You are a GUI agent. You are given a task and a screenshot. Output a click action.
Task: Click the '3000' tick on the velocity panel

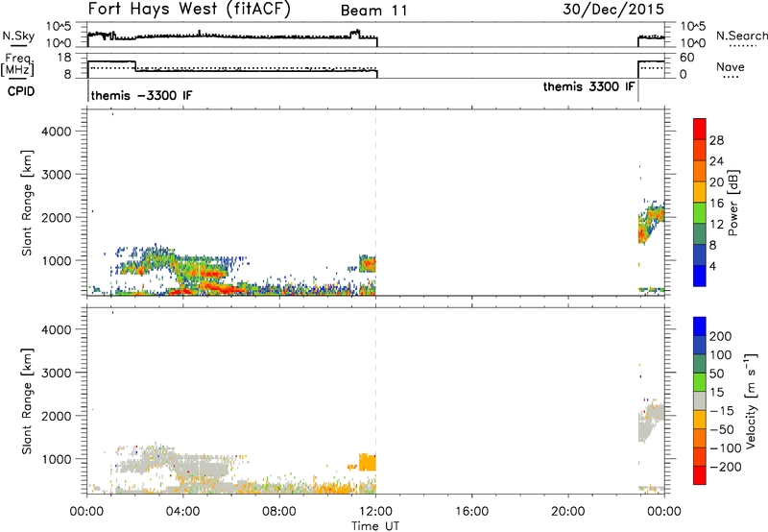(x=57, y=373)
